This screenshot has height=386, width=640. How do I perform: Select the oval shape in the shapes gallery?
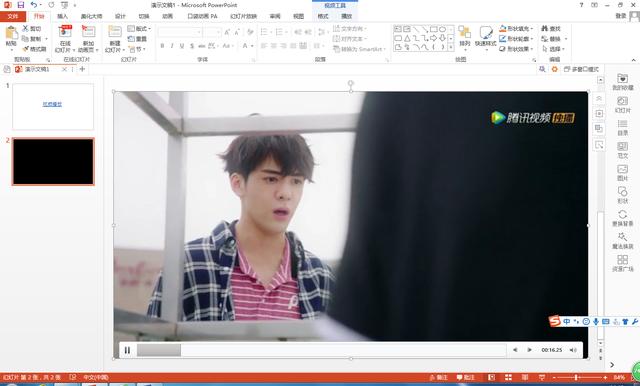442,29
